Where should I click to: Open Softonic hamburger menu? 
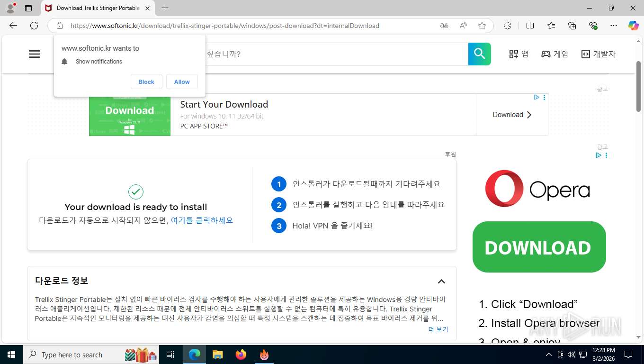(x=35, y=54)
